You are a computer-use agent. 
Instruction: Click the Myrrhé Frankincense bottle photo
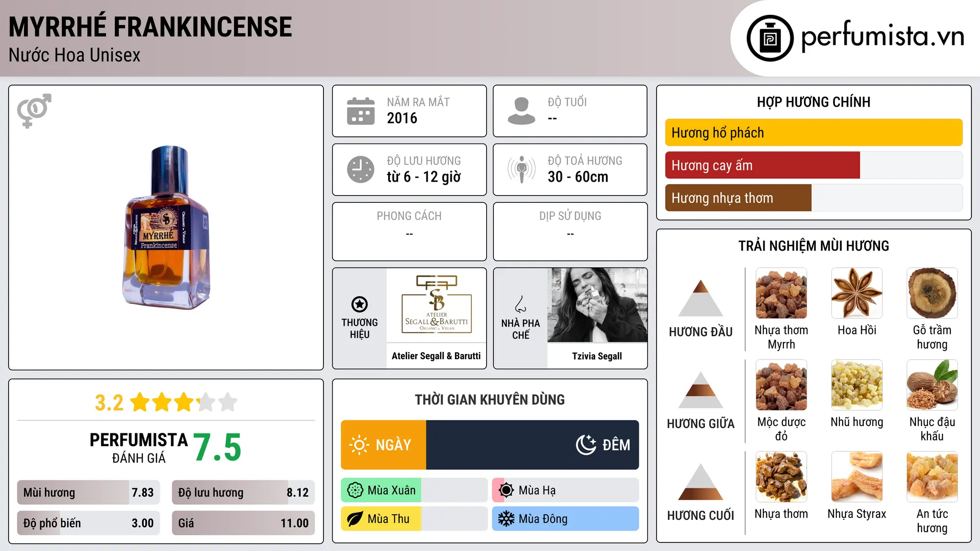tap(166, 228)
